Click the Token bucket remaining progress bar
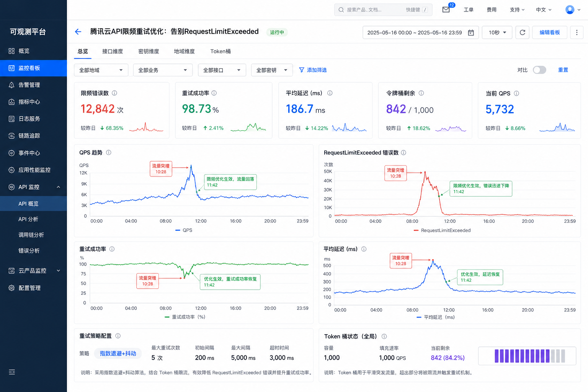This screenshot has width=588, height=392. pyautogui.click(x=527, y=356)
